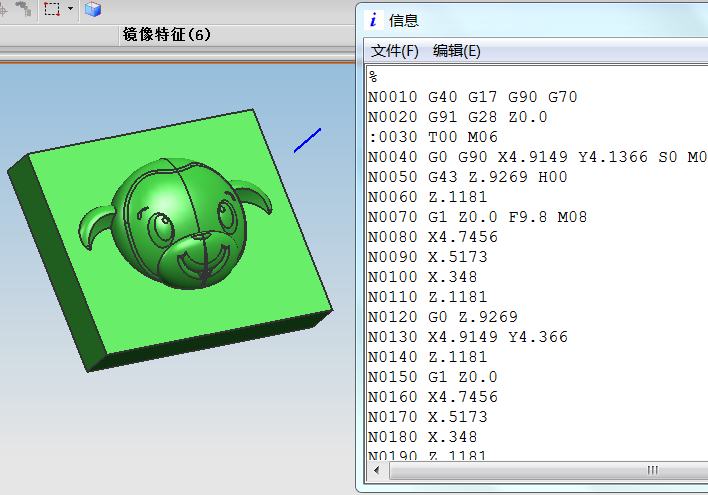
Task: Select line N0180 X.348
Action: (x=423, y=437)
